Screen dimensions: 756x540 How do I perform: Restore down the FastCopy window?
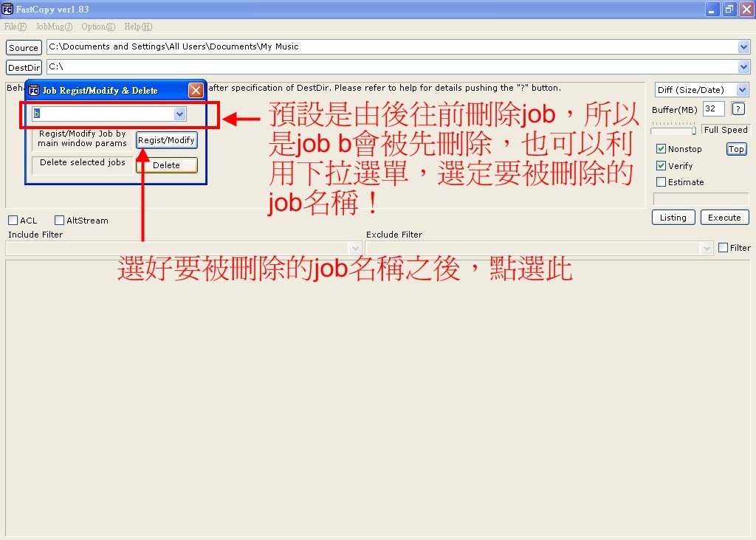click(x=729, y=9)
